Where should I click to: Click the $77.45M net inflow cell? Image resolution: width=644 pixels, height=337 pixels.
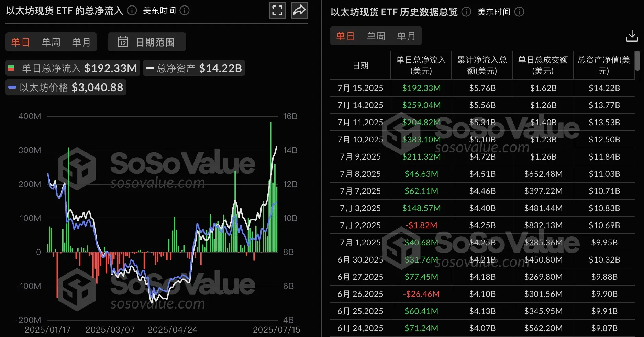click(x=421, y=277)
